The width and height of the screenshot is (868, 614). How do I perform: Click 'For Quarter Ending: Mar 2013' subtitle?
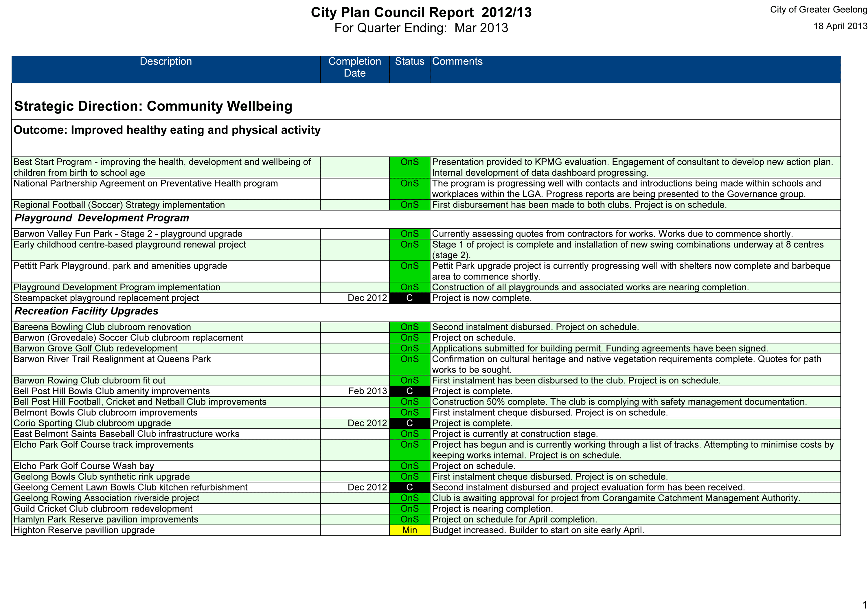[x=421, y=28]
